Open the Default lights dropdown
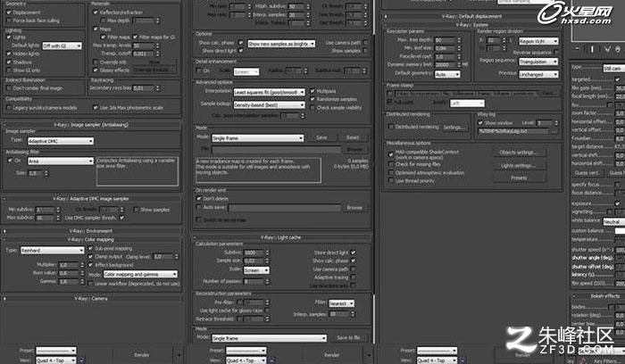 [62, 45]
